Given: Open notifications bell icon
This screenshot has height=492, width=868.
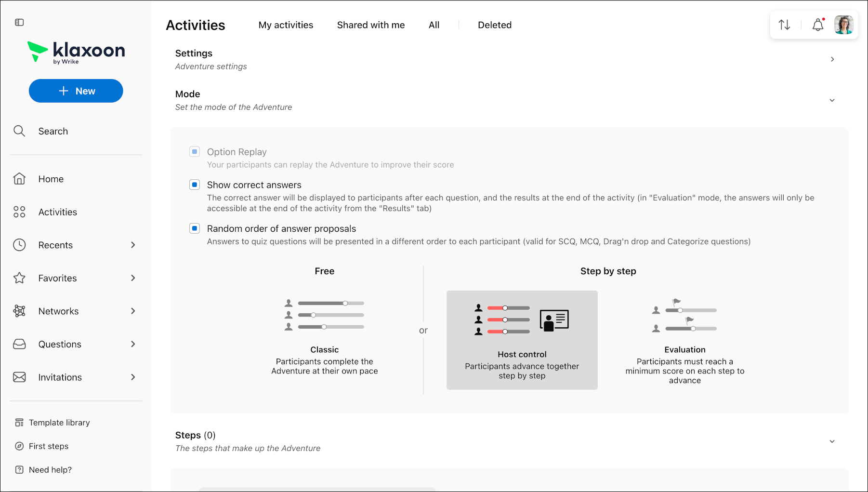Looking at the screenshot, I should 818,25.
